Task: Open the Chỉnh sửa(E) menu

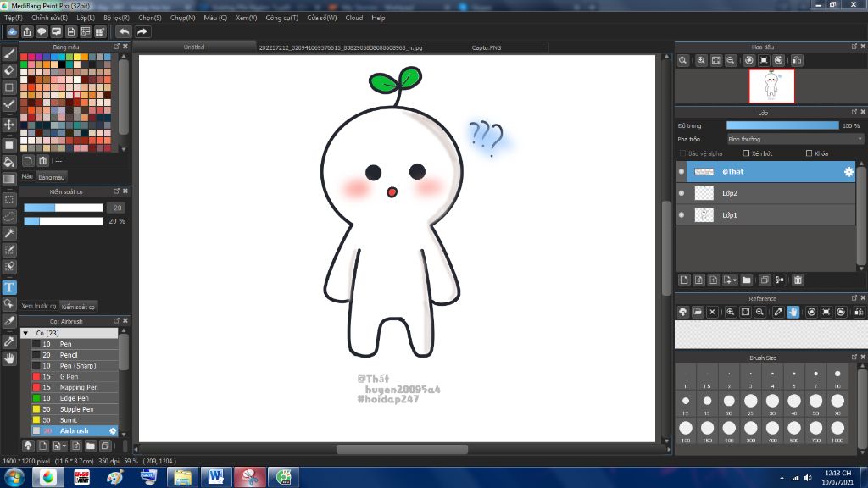Action: click(x=49, y=18)
